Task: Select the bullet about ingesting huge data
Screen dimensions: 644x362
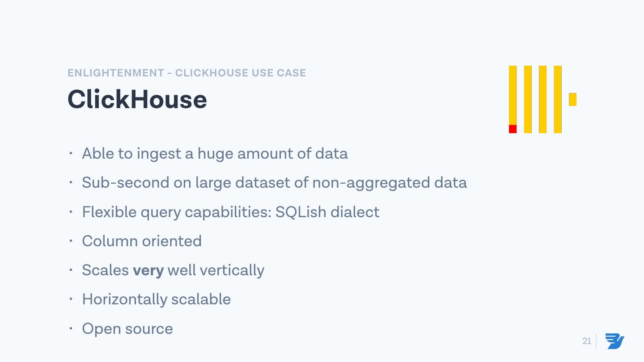Action: coord(215,154)
